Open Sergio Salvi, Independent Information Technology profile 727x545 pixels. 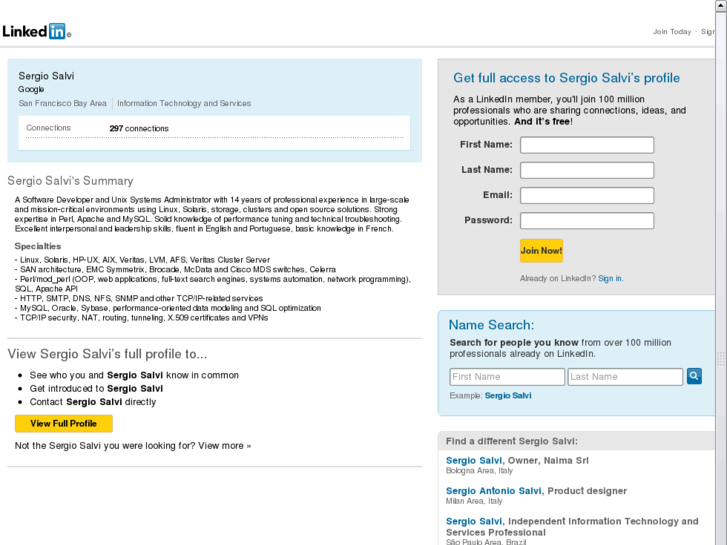pyautogui.click(x=474, y=521)
